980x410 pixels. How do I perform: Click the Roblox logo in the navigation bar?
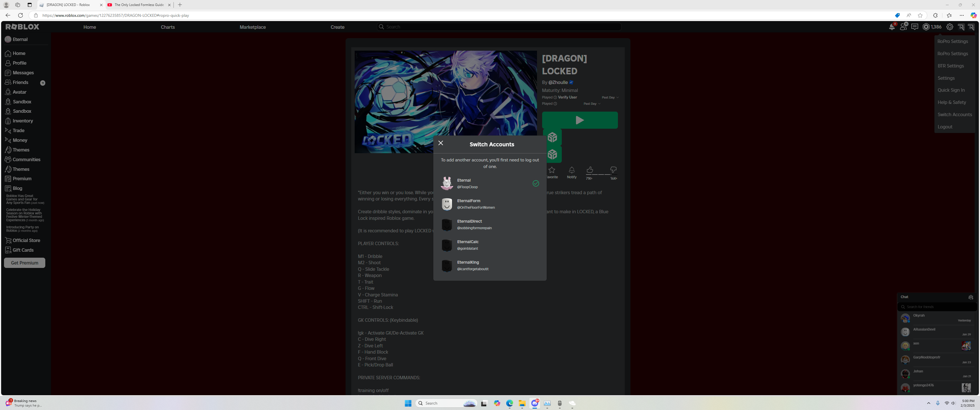23,27
